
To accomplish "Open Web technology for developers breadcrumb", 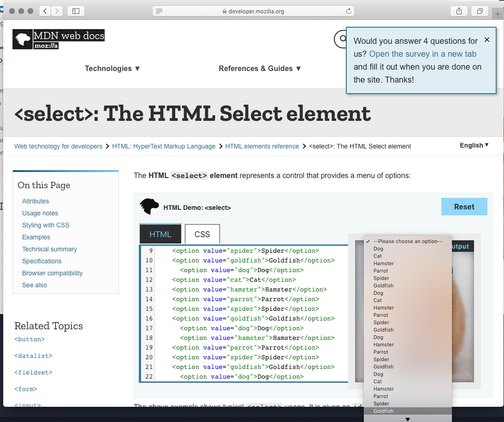I will pos(58,146).
